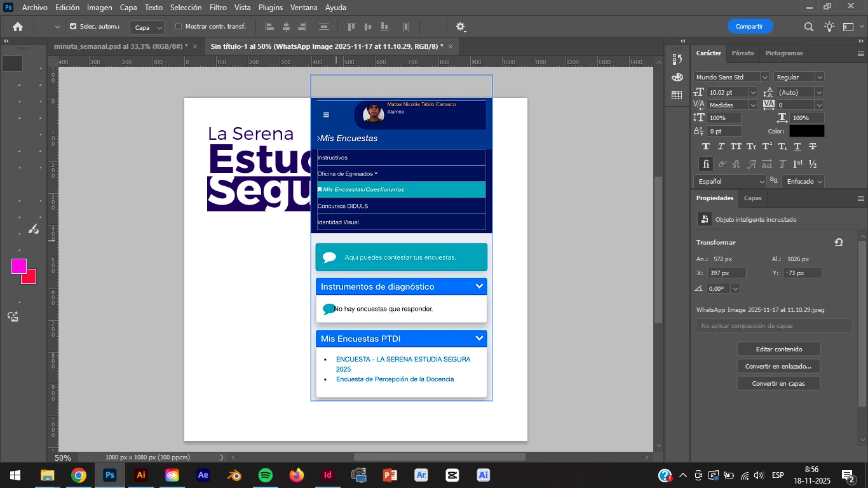
Task: Open Blender from the taskbar
Action: click(234, 475)
